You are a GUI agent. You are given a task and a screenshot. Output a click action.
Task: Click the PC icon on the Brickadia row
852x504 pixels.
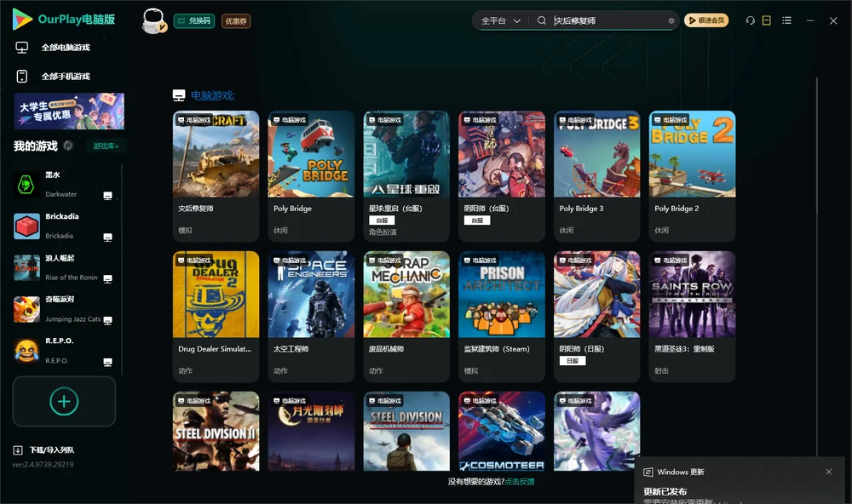pyautogui.click(x=107, y=238)
